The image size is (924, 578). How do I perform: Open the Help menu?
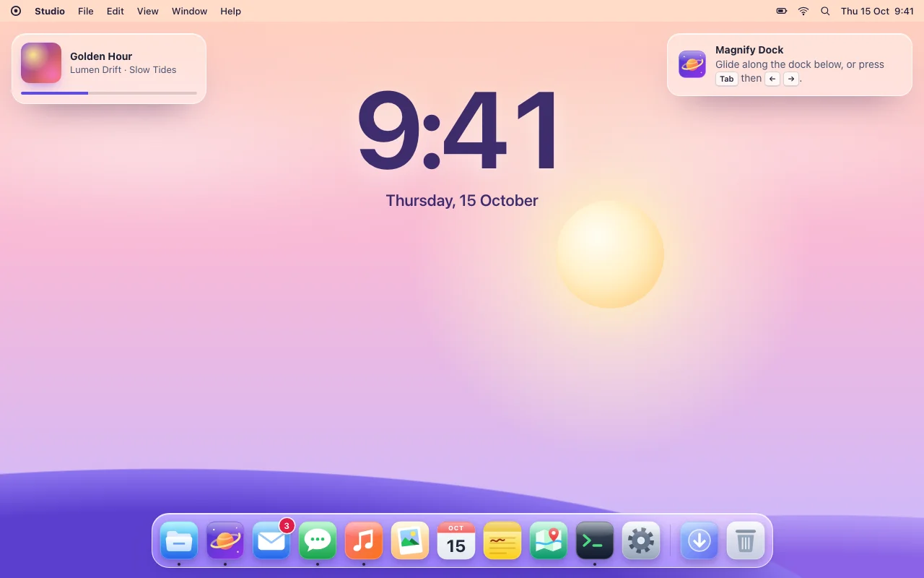coord(231,11)
